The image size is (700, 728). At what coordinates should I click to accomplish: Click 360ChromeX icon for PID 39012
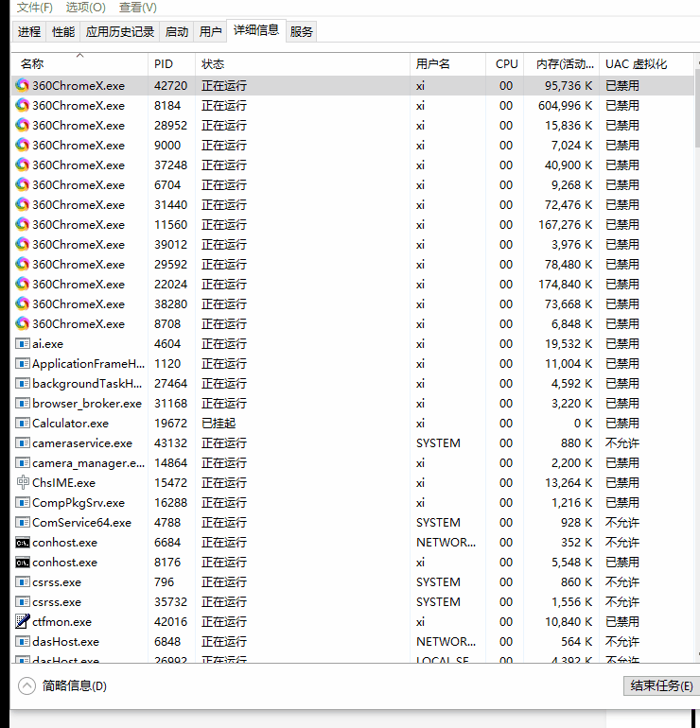tap(23, 244)
